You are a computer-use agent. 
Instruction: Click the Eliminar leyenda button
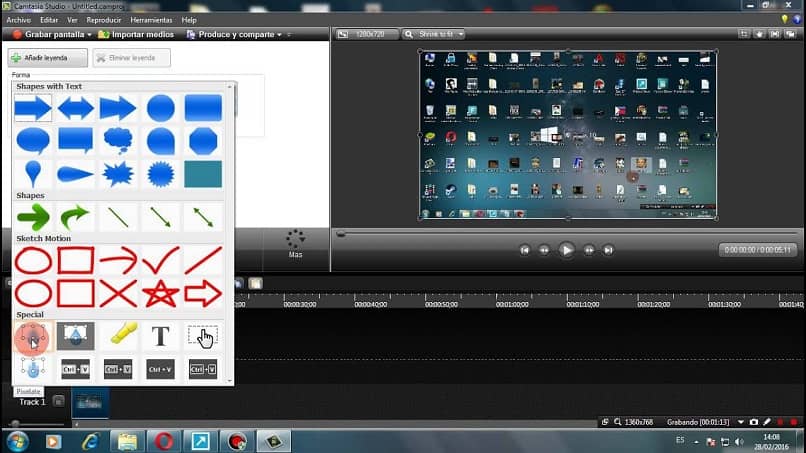tap(132, 58)
